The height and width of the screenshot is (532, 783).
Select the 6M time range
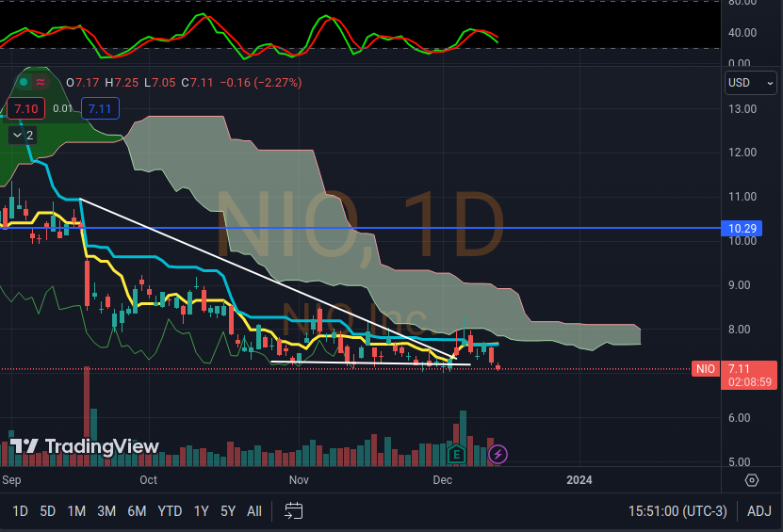(x=137, y=511)
